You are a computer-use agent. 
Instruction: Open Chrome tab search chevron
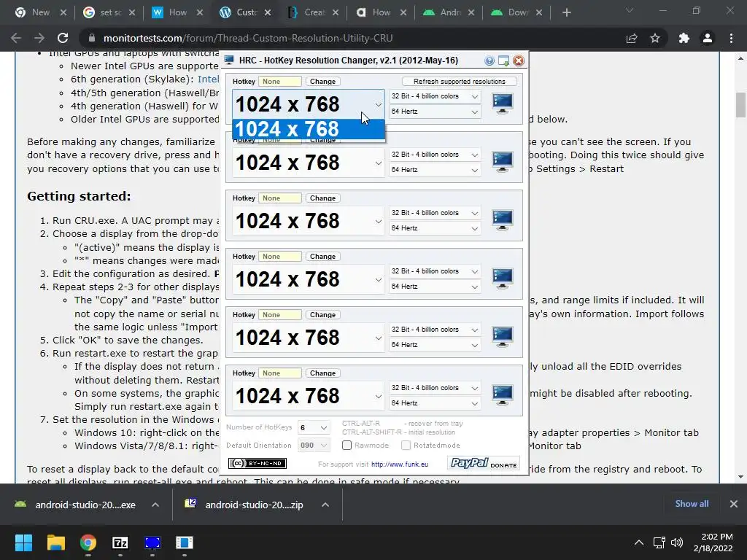[630, 10]
